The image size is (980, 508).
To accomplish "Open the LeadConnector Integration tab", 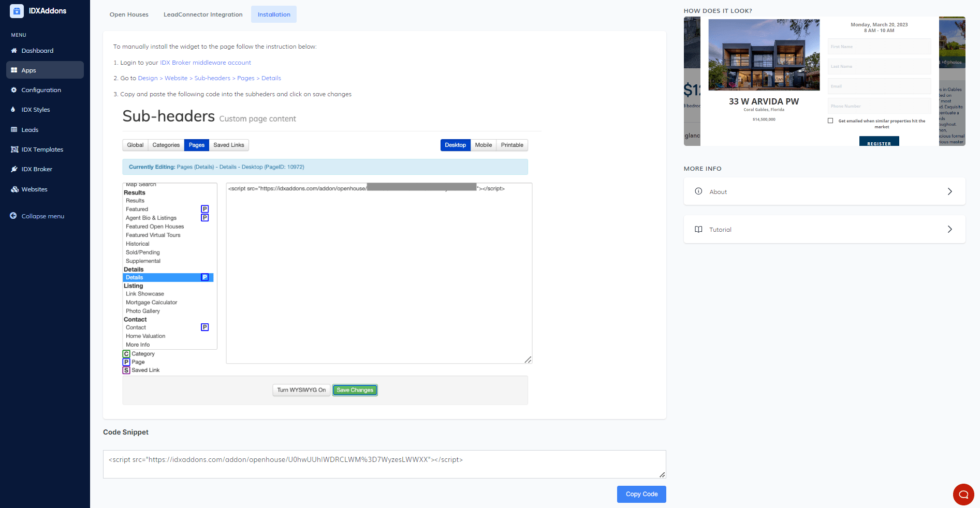I will [203, 14].
